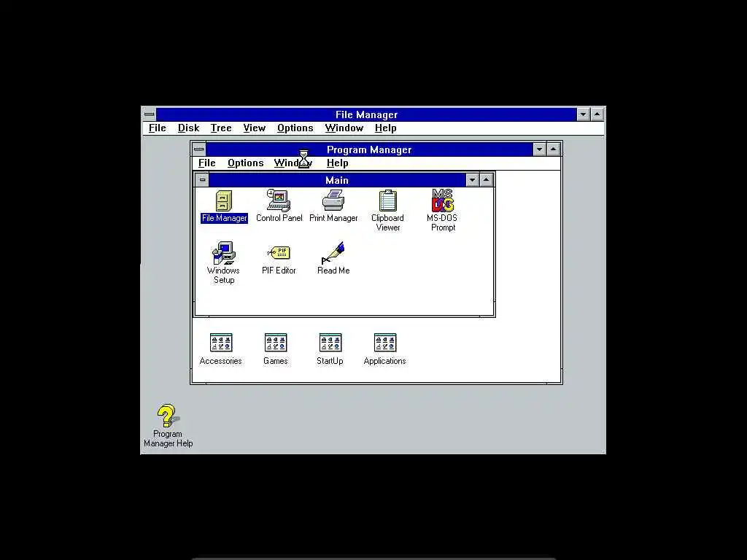The image size is (747, 560).
Task: Maximize the File Manager window
Action: click(x=597, y=114)
